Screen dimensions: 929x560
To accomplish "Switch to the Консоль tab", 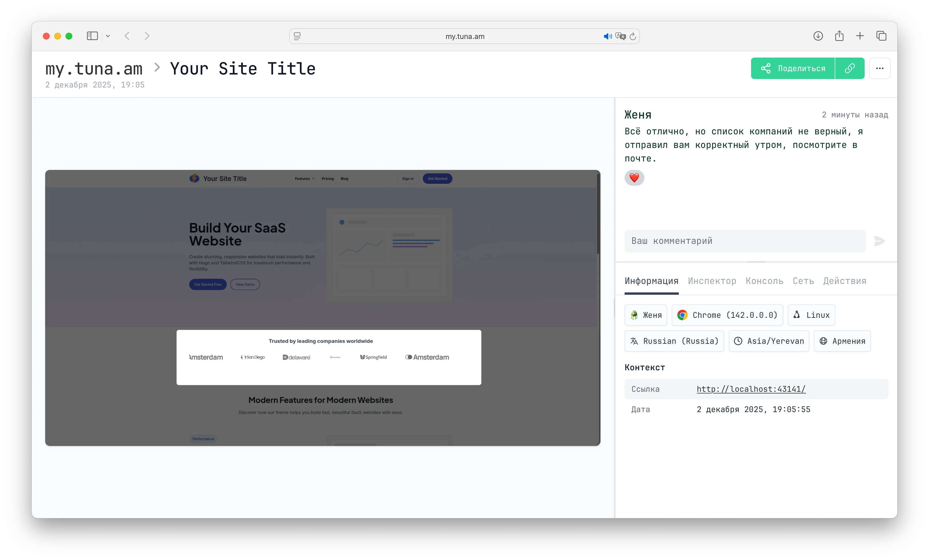I will 764,281.
